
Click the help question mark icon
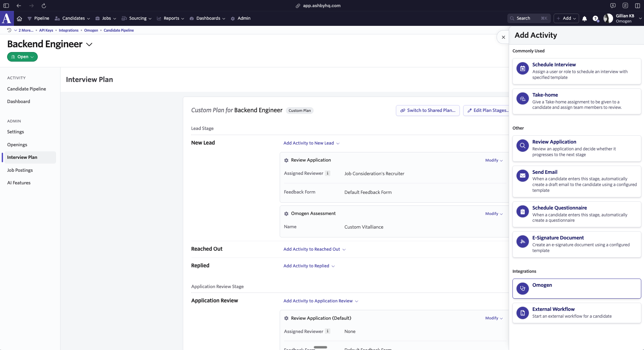595,18
